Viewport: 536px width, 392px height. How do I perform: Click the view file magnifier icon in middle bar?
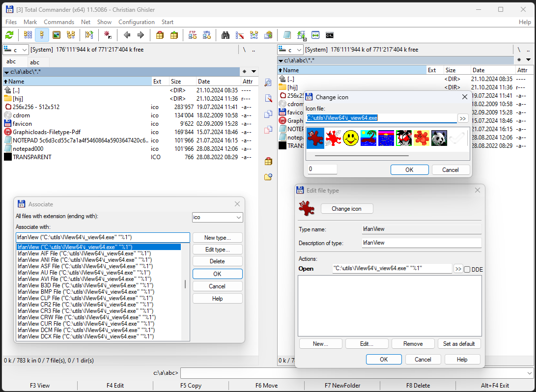point(268,83)
